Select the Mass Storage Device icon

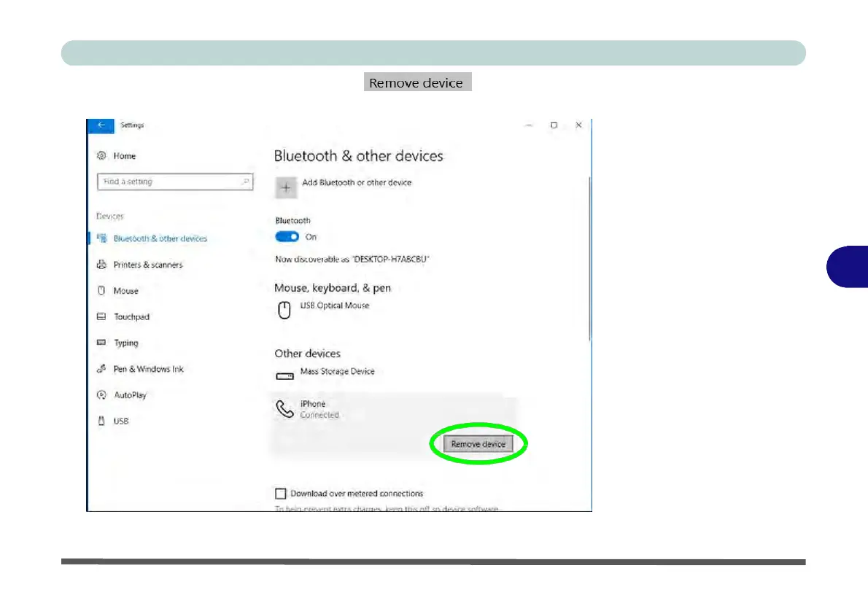point(284,376)
